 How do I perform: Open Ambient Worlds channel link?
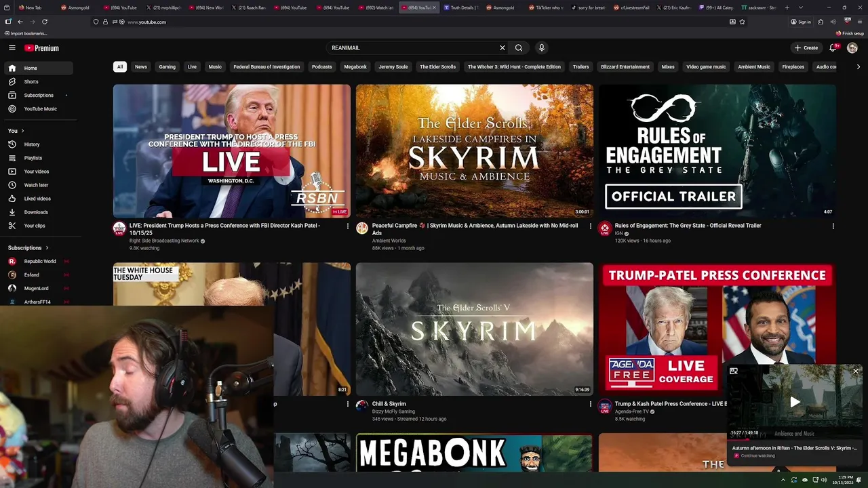(389, 241)
